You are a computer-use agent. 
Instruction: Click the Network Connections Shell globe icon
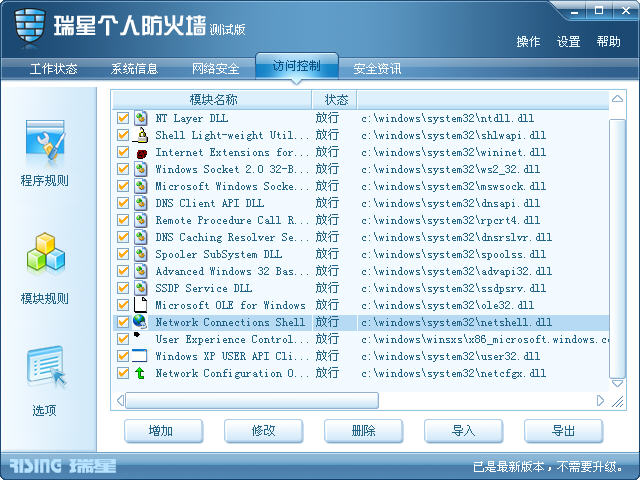pyautogui.click(x=140, y=322)
